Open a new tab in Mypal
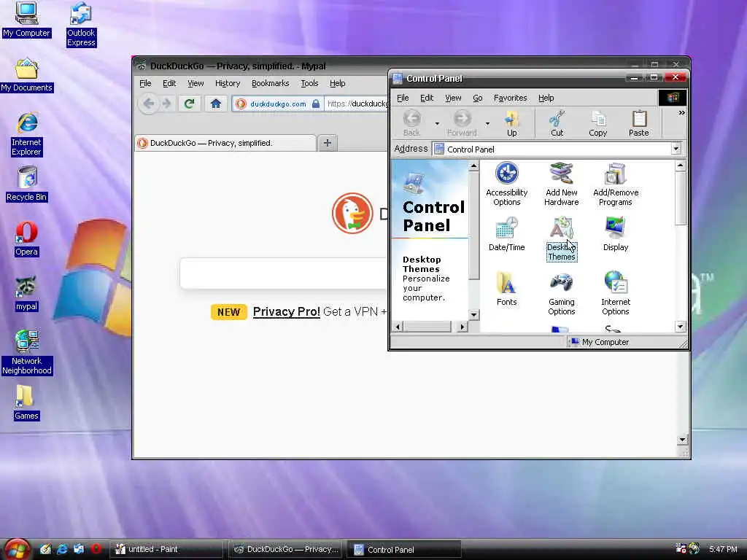This screenshot has height=560, width=747. pos(328,143)
